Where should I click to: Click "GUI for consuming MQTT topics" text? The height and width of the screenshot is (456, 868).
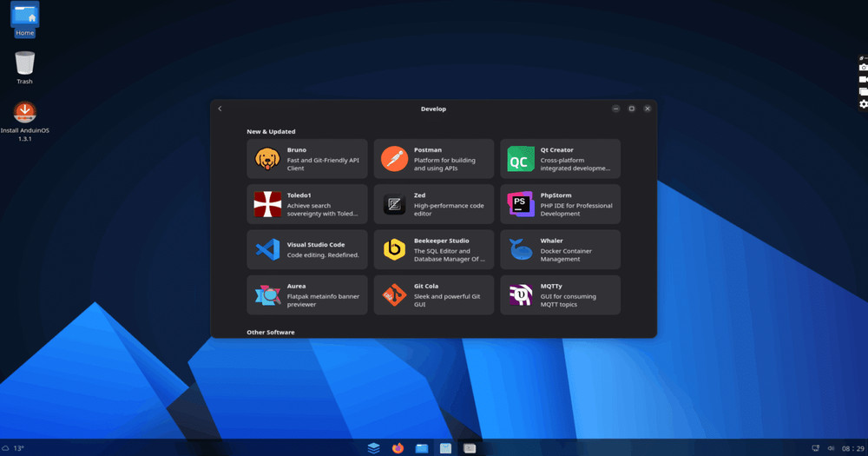(x=568, y=301)
